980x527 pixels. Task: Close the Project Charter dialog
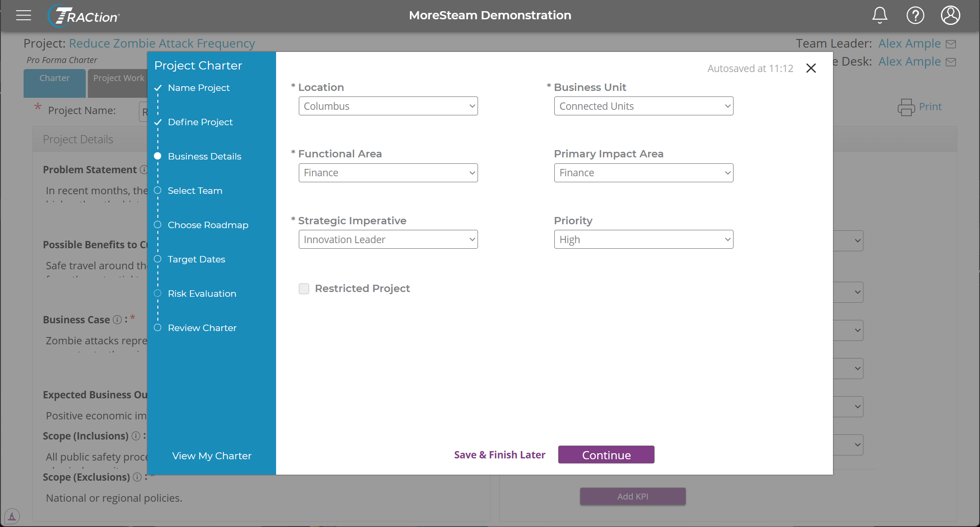811,68
